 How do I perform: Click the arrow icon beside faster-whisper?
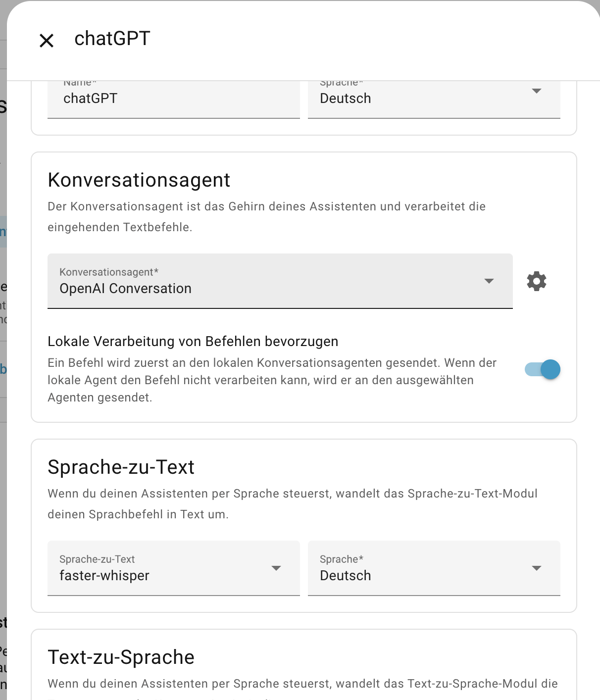point(276,568)
